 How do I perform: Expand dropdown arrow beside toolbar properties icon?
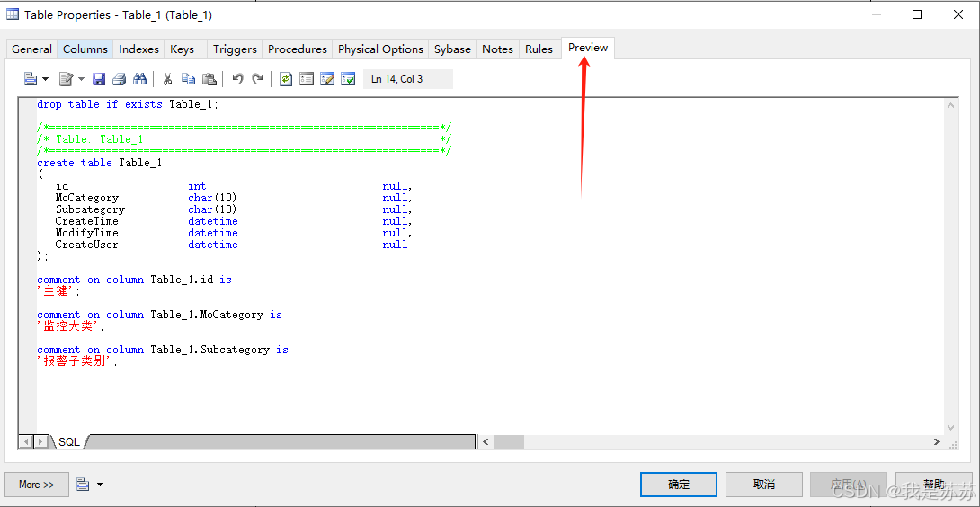[45, 79]
